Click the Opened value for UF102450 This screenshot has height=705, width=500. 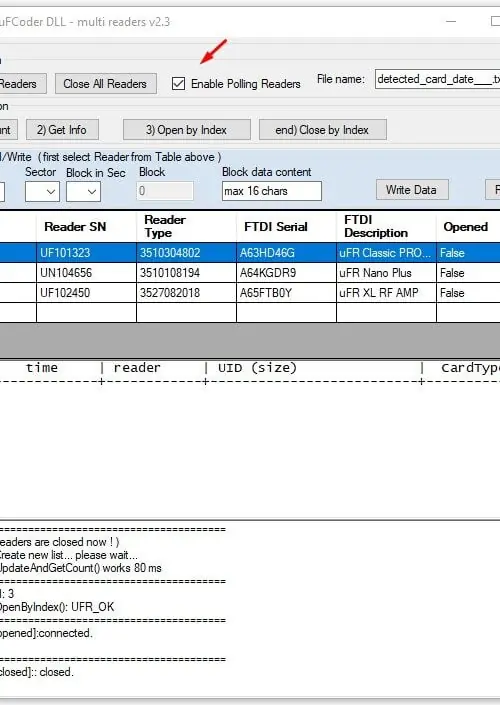click(x=468, y=293)
